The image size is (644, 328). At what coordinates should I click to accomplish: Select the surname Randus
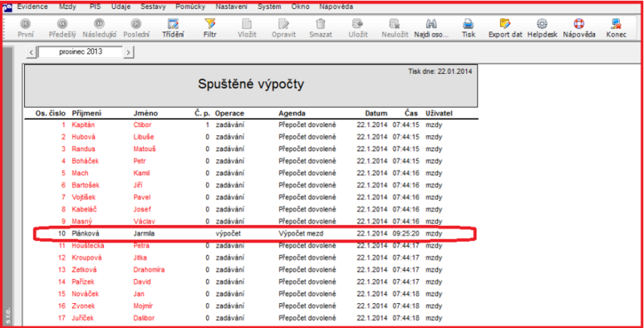point(83,149)
